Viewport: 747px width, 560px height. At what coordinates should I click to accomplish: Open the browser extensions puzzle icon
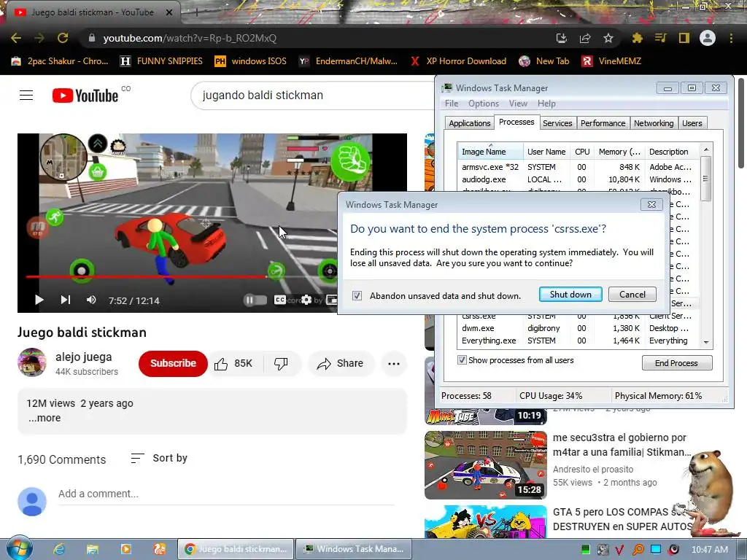tap(638, 38)
